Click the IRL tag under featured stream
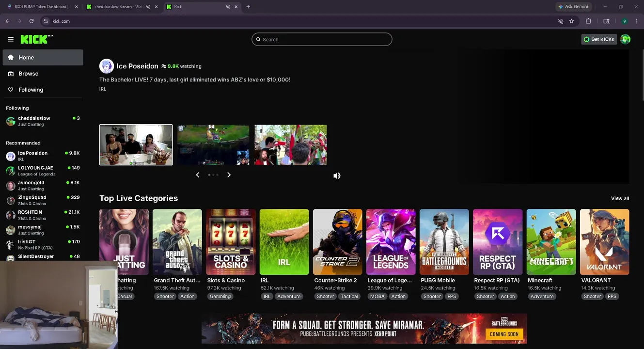 pyautogui.click(x=103, y=89)
